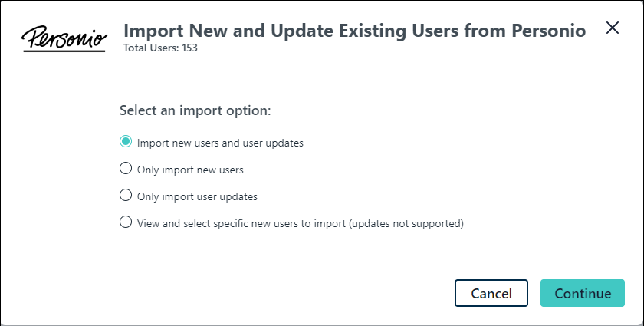The width and height of the screenshot is (644, 326).
Task: Click the 'Import New and Update Existing Users' title
Action: pos(307,31)
